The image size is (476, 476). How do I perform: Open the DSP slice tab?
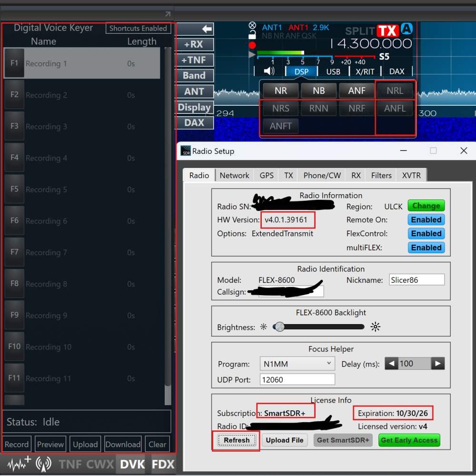[301, 72]
